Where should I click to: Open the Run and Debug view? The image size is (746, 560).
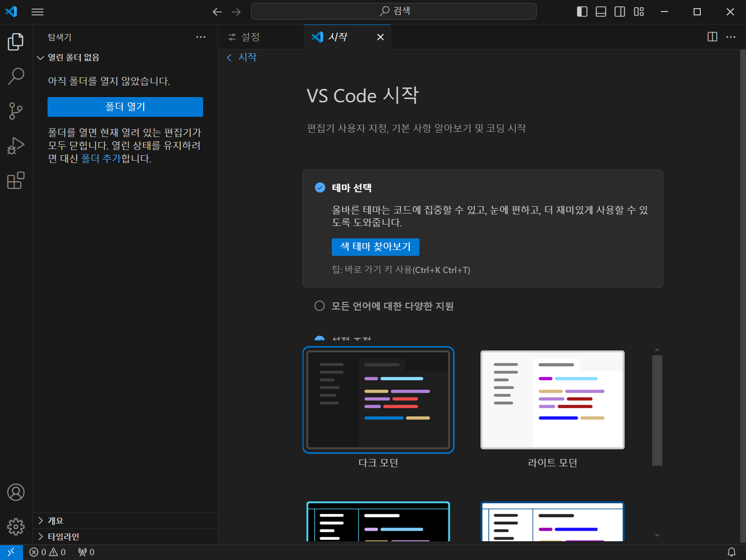tap(16, 146)
